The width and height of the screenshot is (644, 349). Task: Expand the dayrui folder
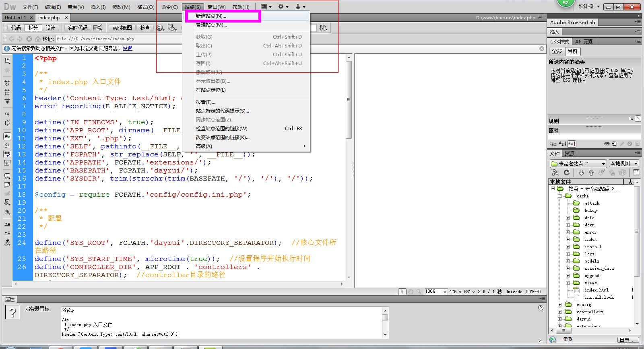[559, 319]
